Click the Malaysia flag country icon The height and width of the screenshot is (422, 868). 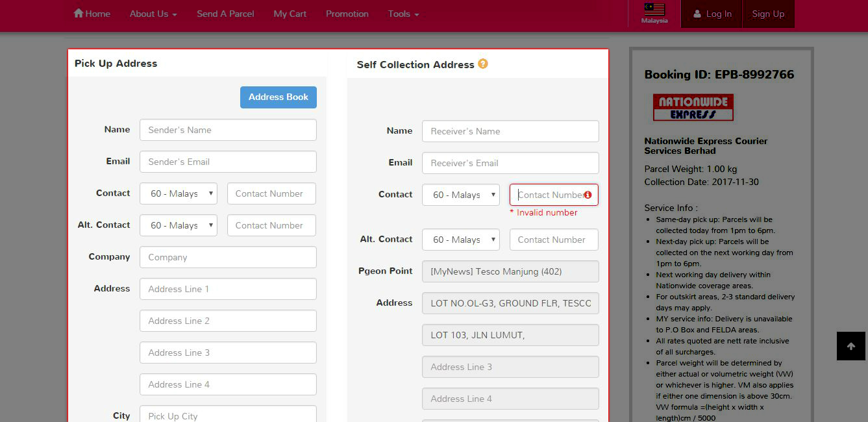[x=654, y=10]
